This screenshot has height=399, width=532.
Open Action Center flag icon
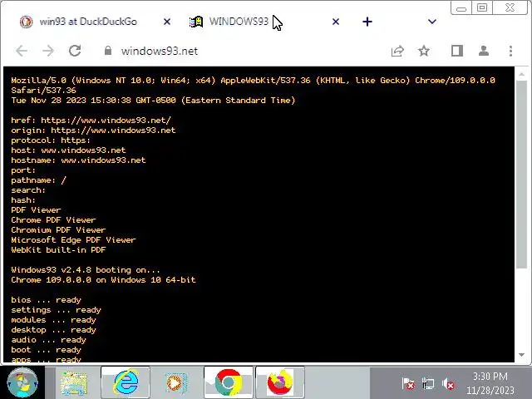click(x=408, y=384)
